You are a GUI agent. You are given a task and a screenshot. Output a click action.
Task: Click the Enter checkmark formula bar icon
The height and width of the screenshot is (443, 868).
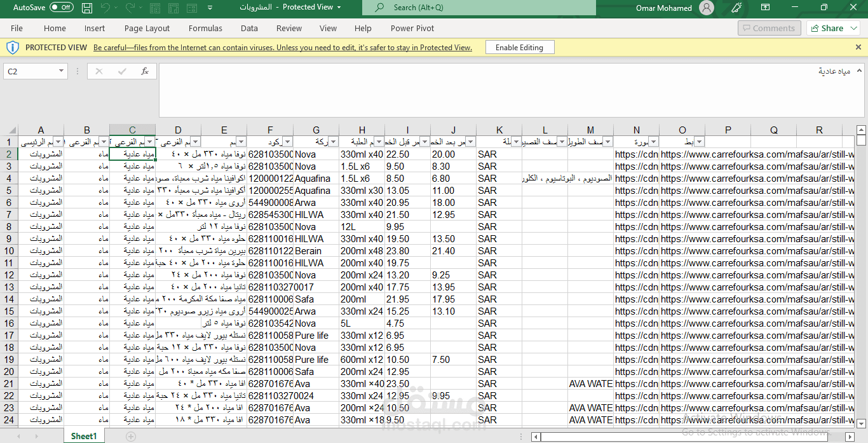click(122, 71)
